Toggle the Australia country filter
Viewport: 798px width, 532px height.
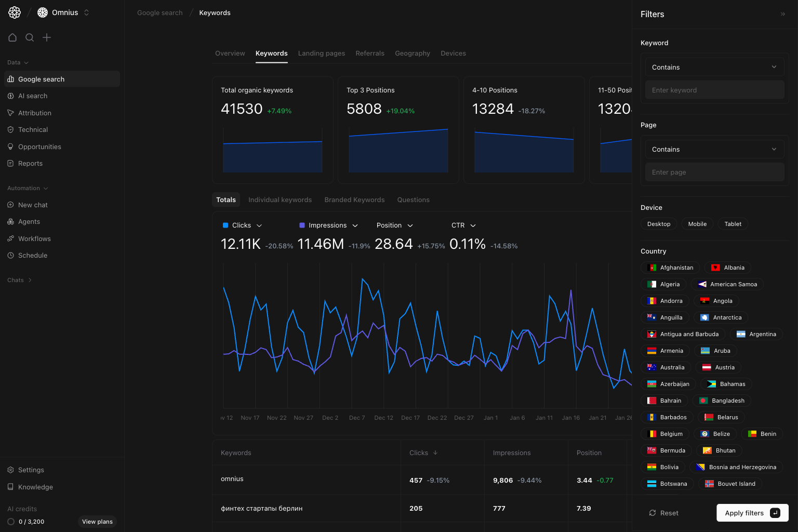pyautogui.click(x=666, y=367)
